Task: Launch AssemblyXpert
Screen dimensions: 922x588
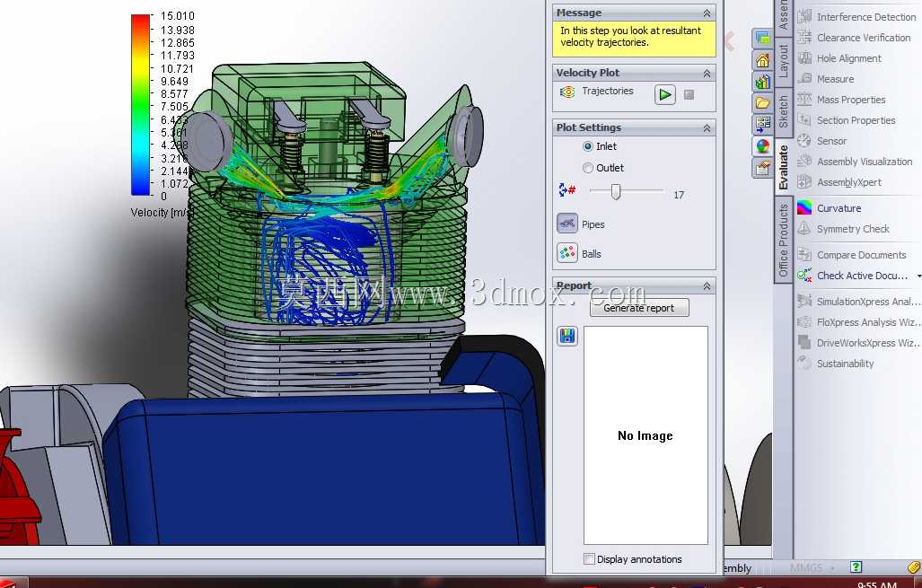Action: 839,181
